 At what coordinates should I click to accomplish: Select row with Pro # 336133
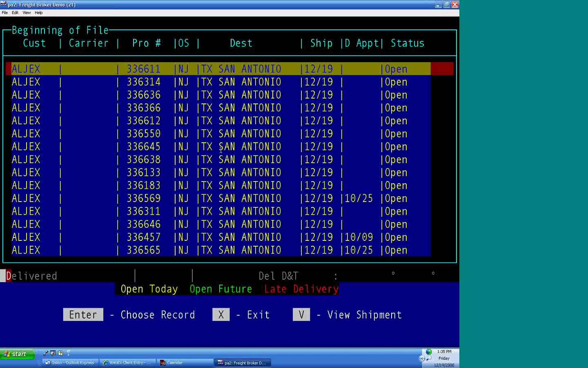point(221,173)
